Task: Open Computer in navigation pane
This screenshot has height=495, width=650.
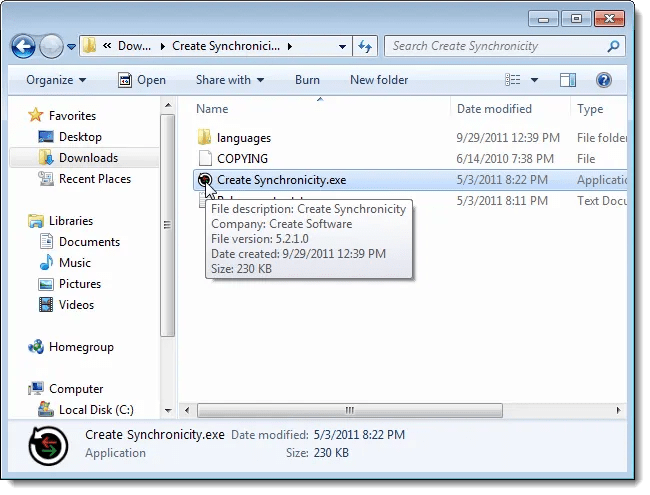Action: tap(76, 389)
